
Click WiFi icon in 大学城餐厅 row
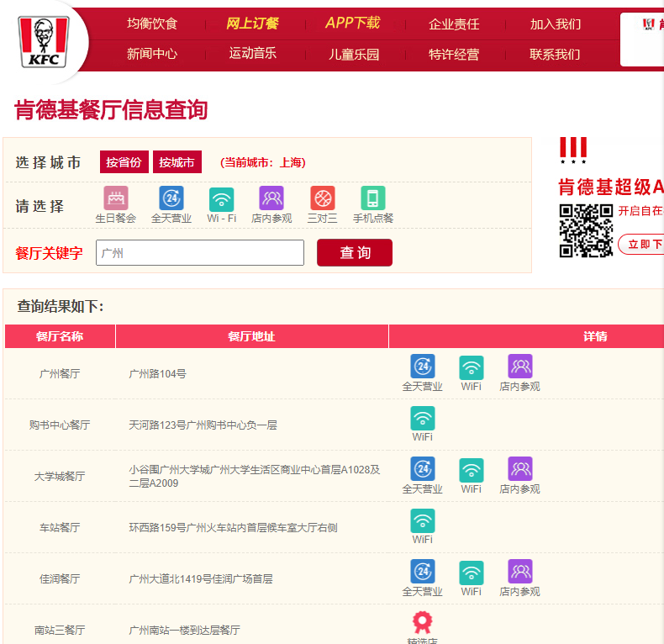point(472,470)
